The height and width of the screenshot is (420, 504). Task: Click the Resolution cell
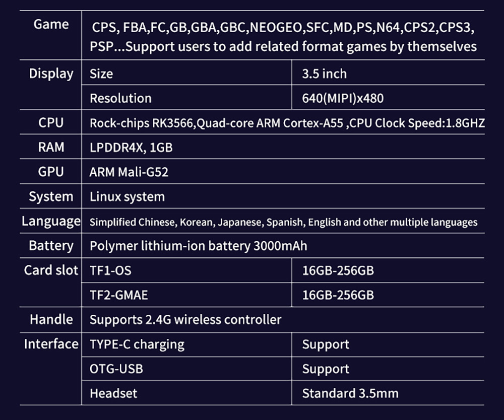pyautogui.click(x=120, y=98)
